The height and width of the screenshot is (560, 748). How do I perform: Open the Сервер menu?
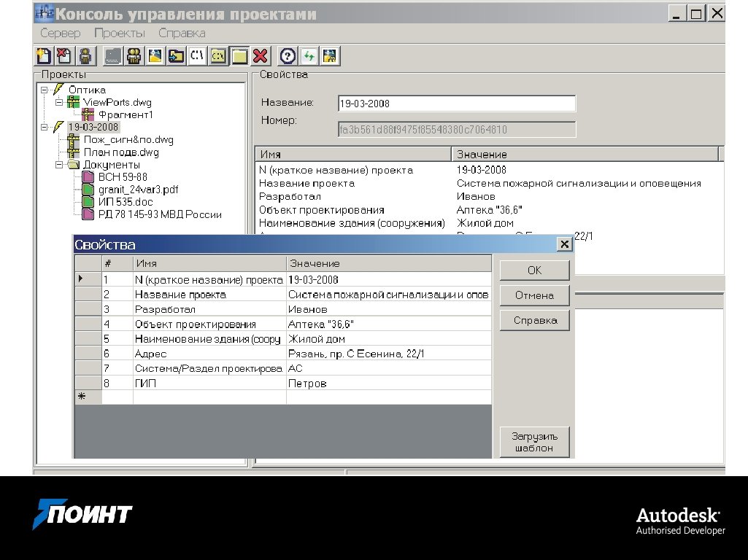61,34
